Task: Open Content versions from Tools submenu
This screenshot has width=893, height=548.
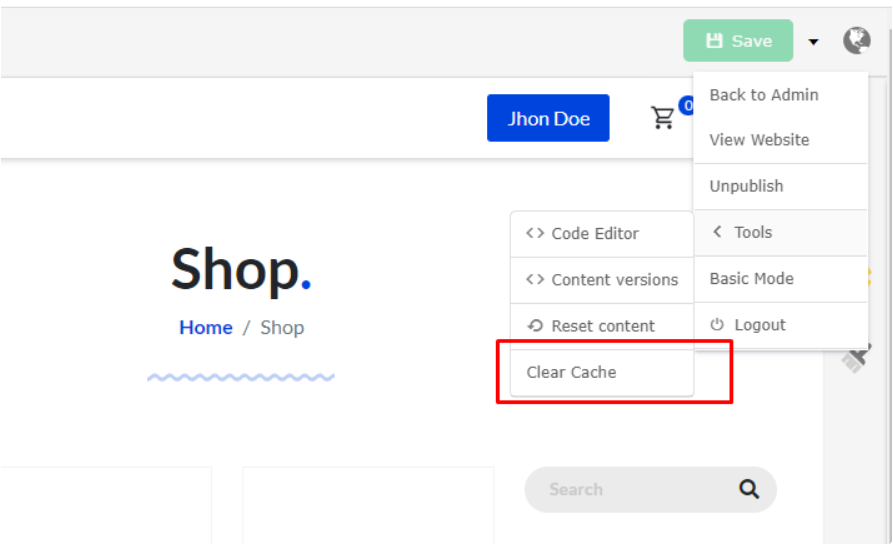Action: point(614,280)
